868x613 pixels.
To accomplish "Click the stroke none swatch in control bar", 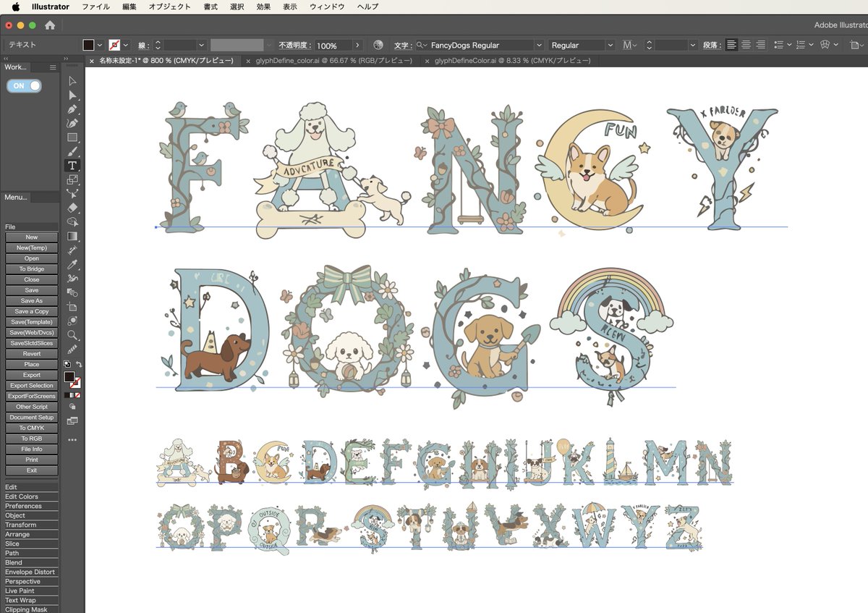I will click(114, 45).
